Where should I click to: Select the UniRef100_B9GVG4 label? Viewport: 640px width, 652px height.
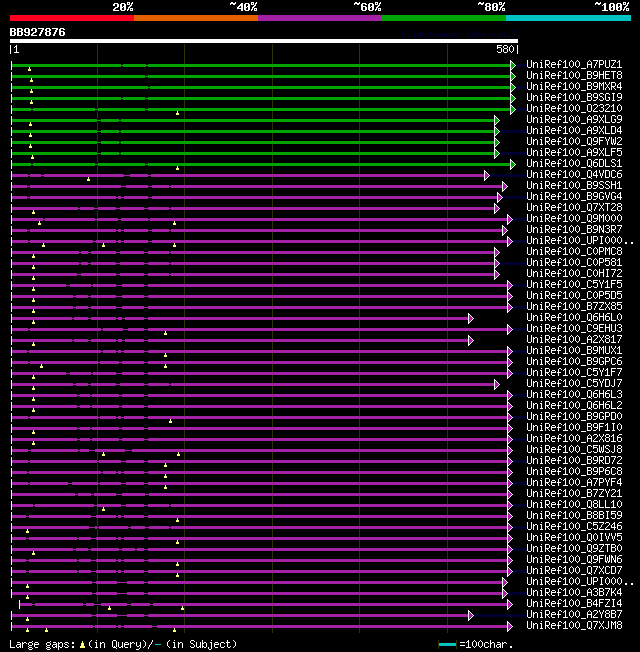(574, 196)
